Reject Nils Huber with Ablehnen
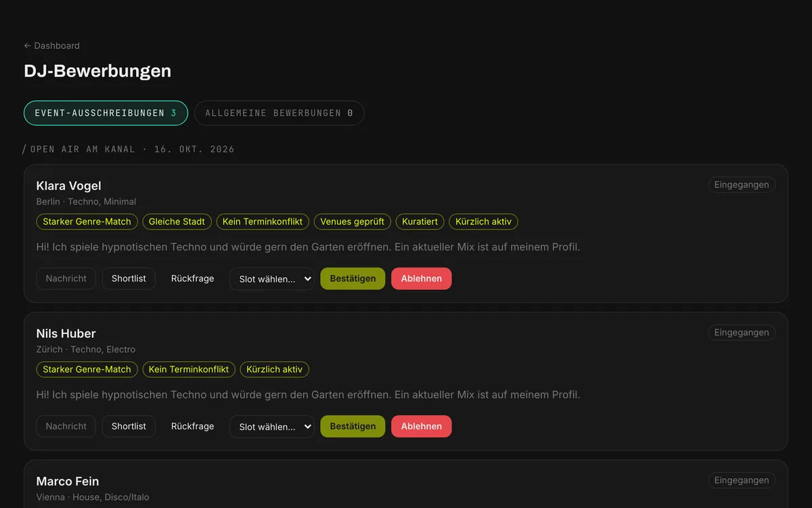This screenshot has width=812, height=508. coord(422,426)
